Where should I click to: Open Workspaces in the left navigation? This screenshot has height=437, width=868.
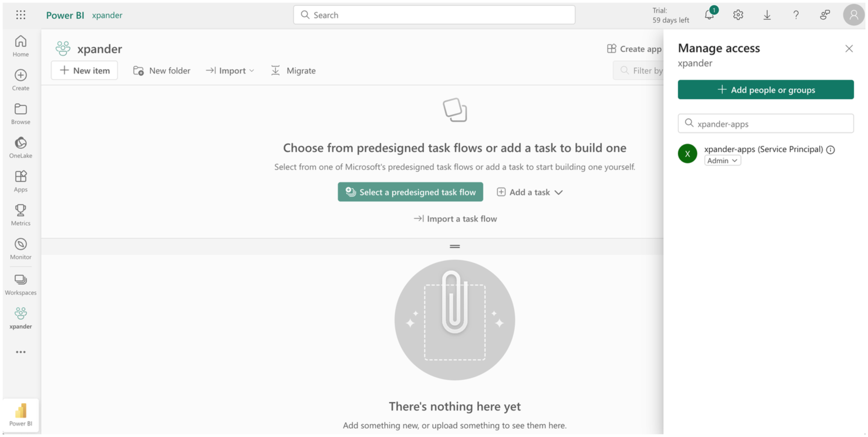[20, 285]
